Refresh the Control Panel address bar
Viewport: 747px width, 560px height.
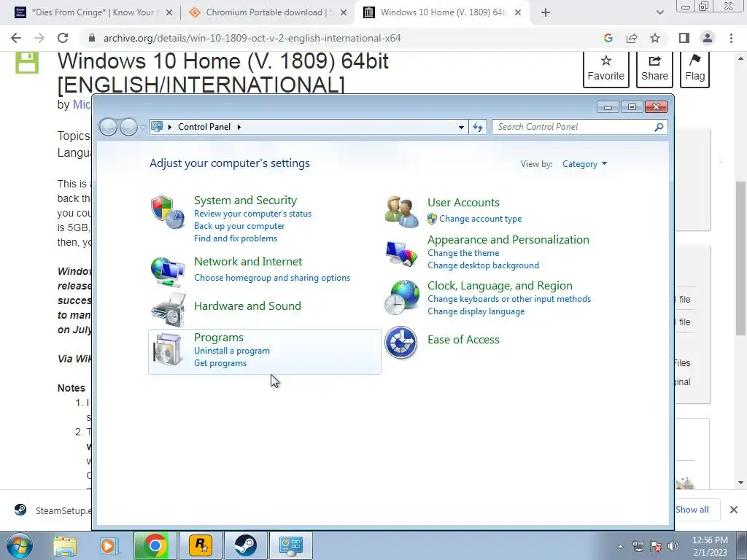pyautogui.click(x=478, y=127)
